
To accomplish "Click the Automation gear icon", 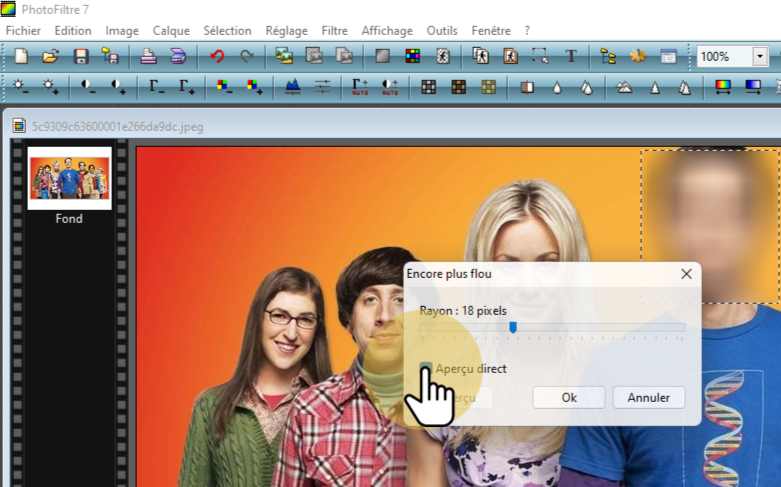I will (x=638, y=56).
